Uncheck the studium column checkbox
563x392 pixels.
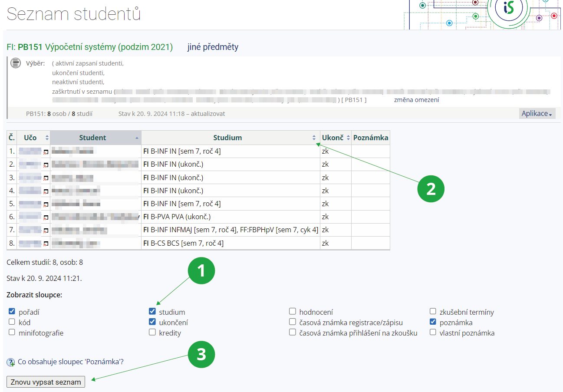152,311
